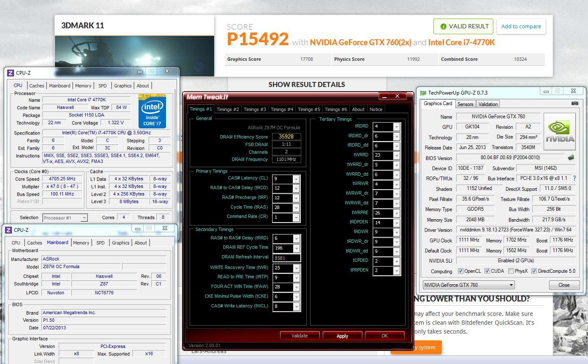
Task: Click the 3DMark 11 banner thumbnail
Action: [x=134, y=56]
